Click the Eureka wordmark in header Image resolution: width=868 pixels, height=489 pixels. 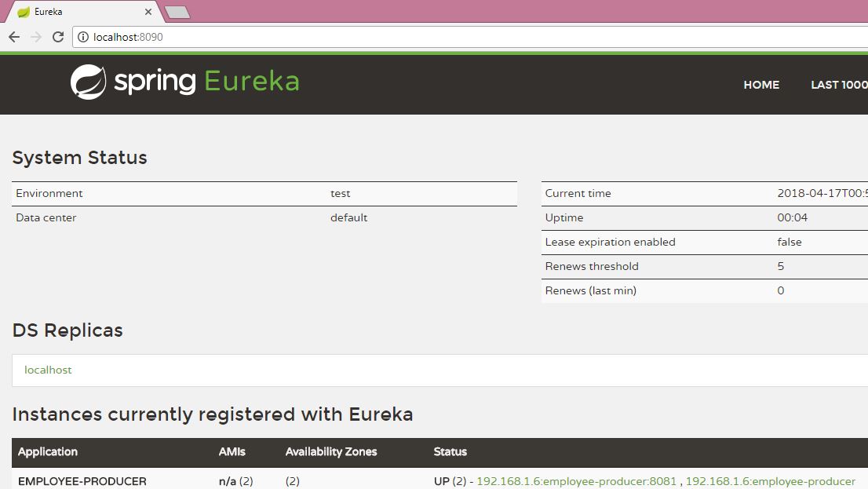pos(251,82)
